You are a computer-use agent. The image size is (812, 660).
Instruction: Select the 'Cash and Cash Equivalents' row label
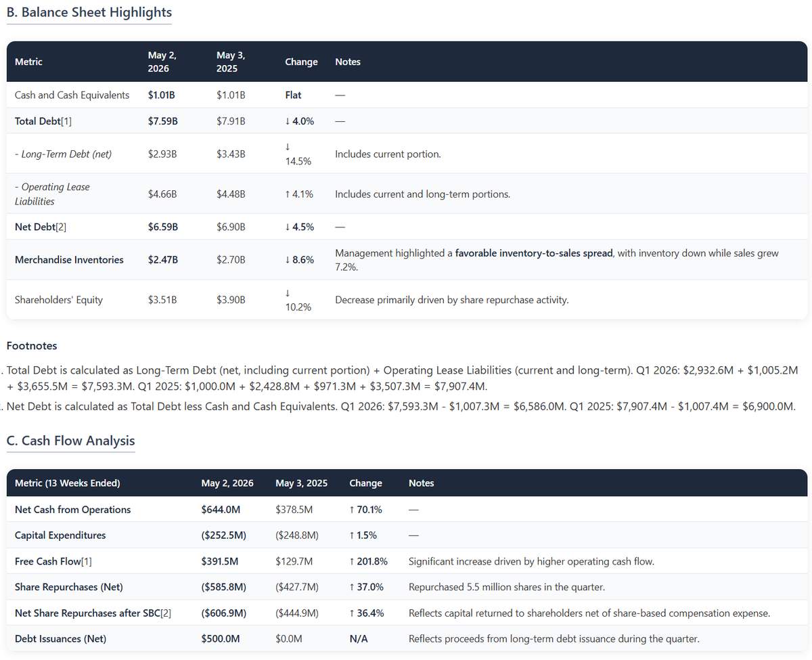click(x=72, y=95)
